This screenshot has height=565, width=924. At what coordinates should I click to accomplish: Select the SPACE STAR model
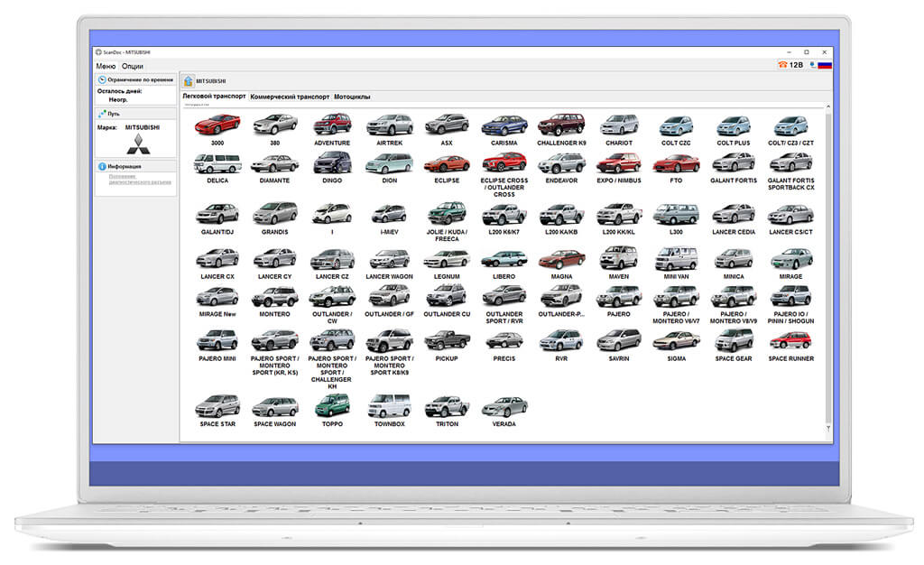point(217,405)
